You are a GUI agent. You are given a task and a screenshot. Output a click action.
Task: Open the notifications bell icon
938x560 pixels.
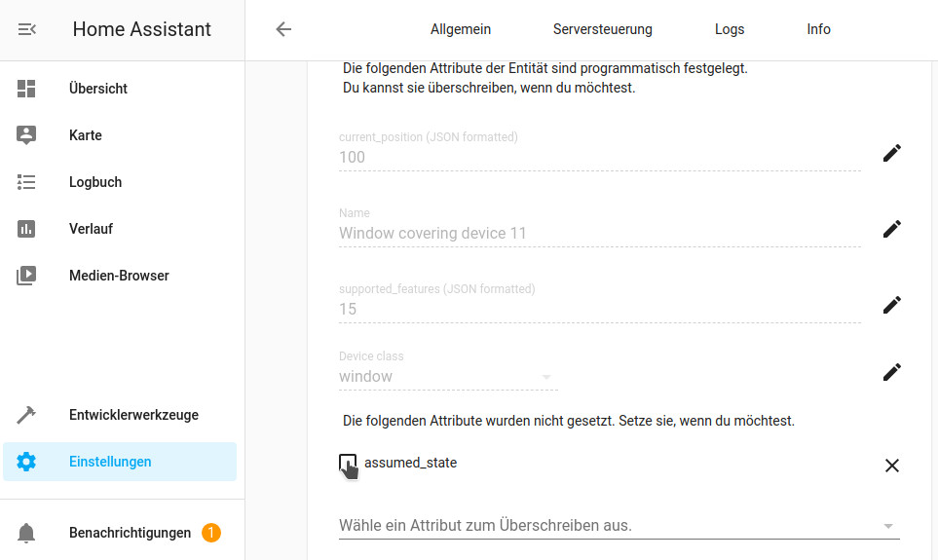[x=26, y=533]
